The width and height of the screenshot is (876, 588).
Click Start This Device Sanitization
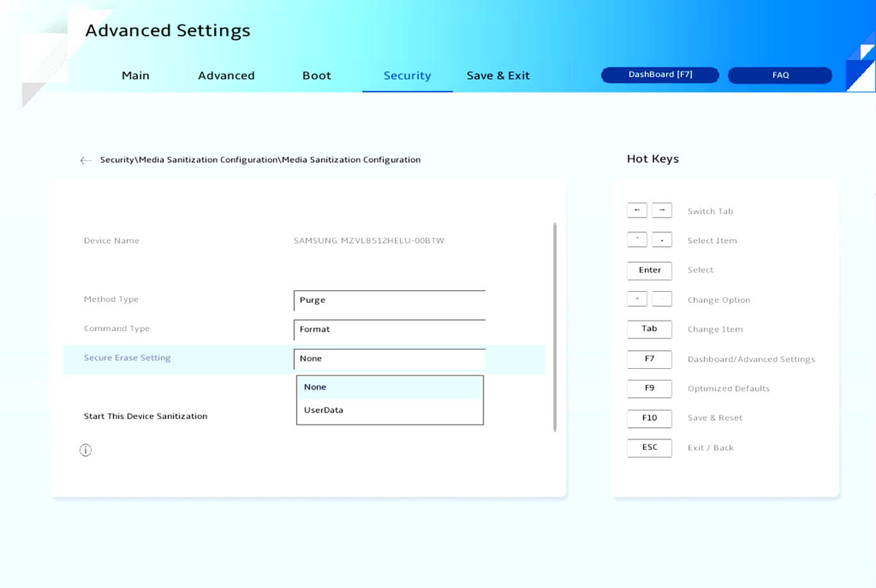click(145, 416)
